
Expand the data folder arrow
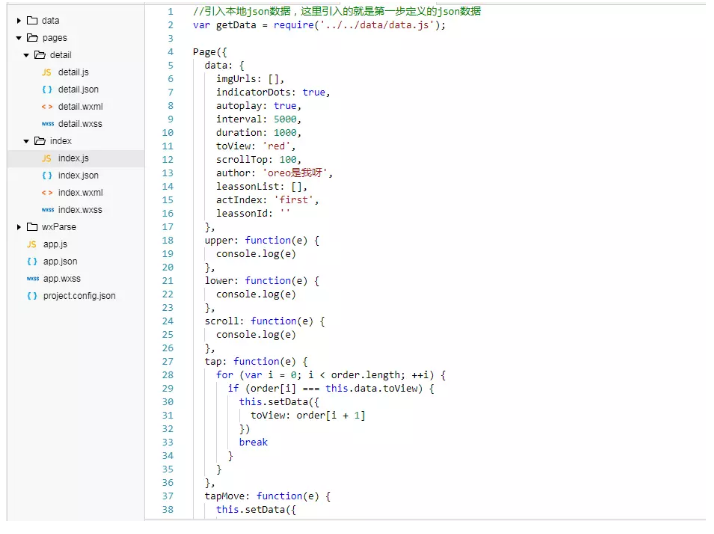click(x=19, y=21)
